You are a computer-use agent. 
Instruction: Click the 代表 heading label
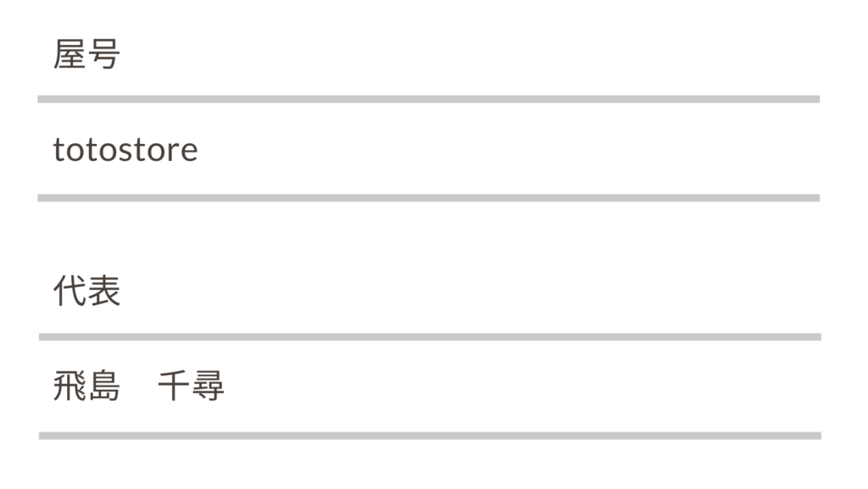click(86, 292)
